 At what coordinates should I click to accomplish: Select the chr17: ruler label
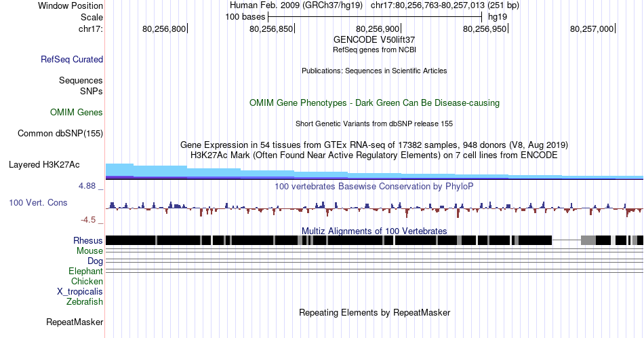tap(90, 29)
